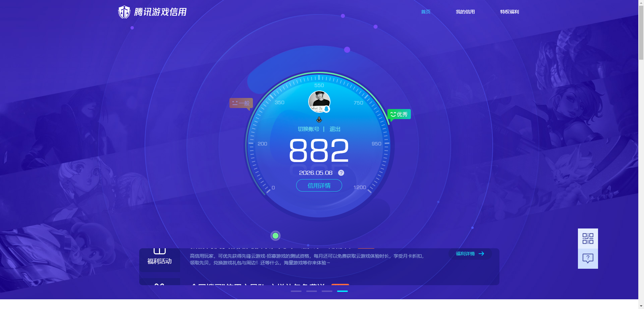The width and height of the screenshot is (644, 309).
Task: Click the QR code icon
Action: 588,239
